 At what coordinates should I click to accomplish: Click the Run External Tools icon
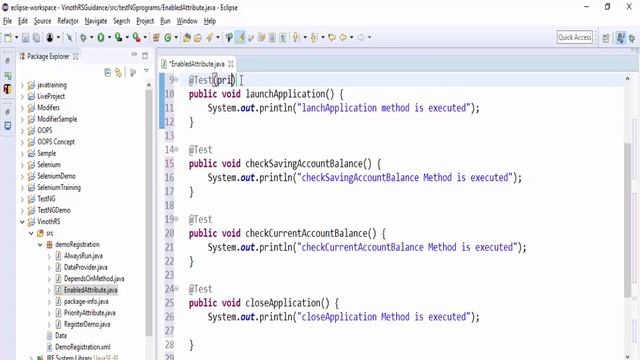[x=137, y=38]
